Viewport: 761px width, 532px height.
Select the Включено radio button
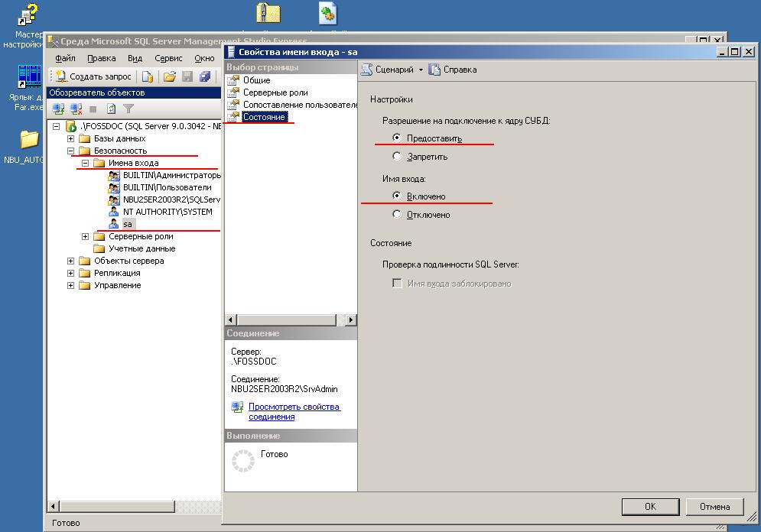pyautogui.click(x=396, y=196)
